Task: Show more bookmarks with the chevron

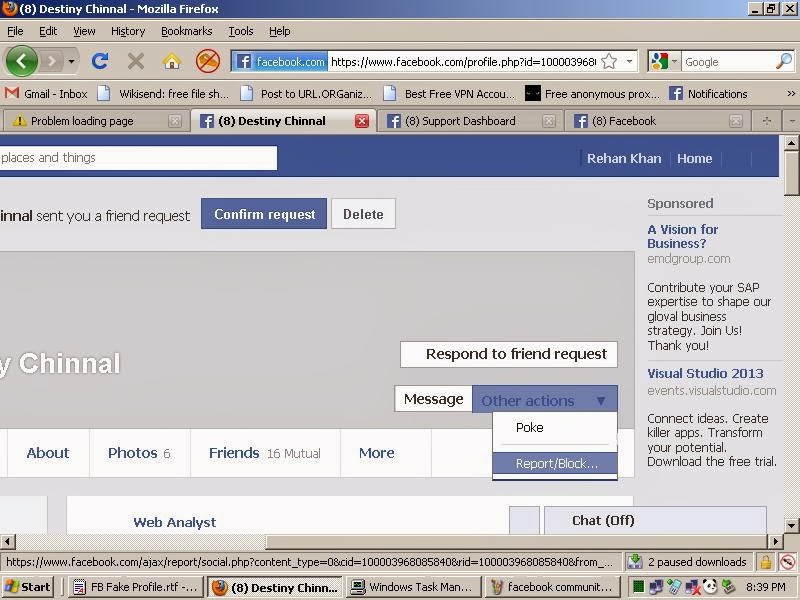Action: pyautogui.click(x=791, y=94)
